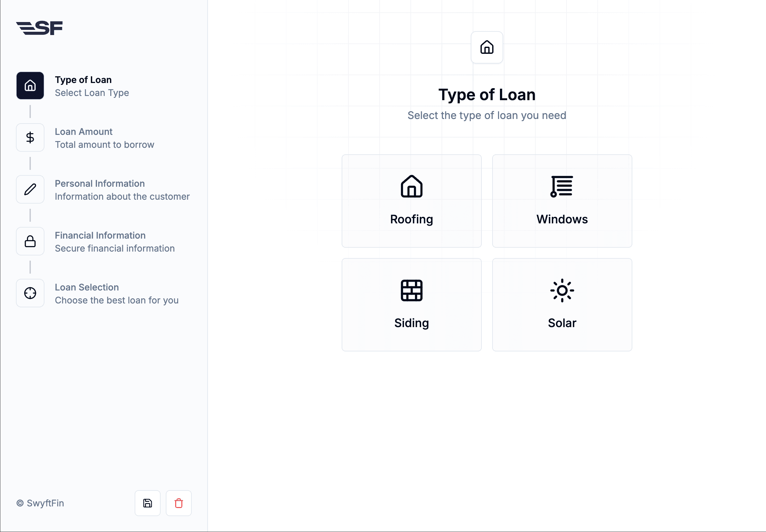Open the Loan Amount step label

(x=83, y=132)
